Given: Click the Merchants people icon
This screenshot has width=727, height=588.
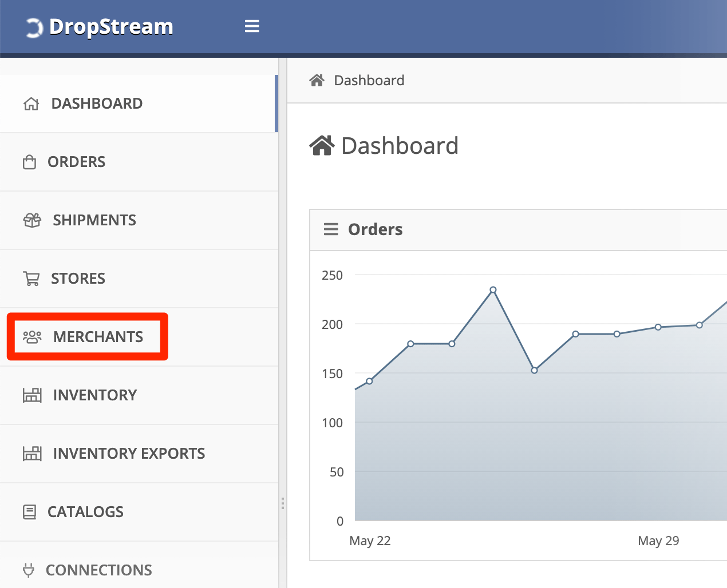Looking at the screenshot, I should tap(32, 337).
